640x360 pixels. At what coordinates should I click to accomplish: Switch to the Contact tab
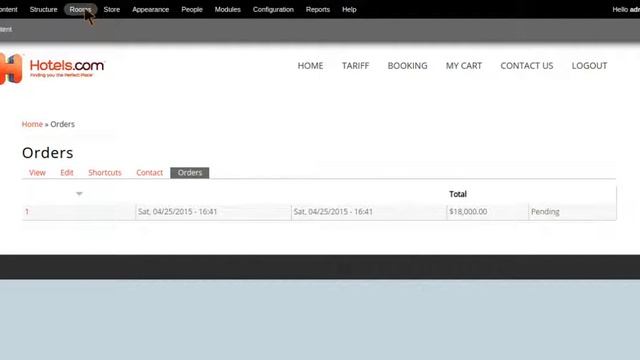tap(149, 173)
